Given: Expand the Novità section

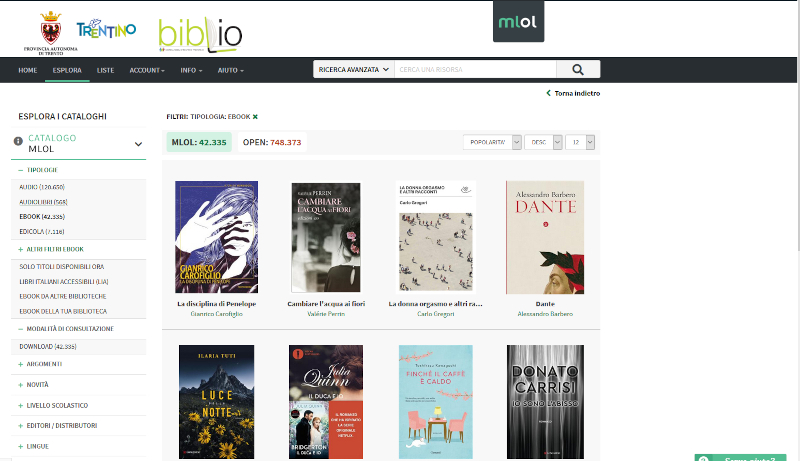Looking at the screenshot, I should (x=33, y=385).
